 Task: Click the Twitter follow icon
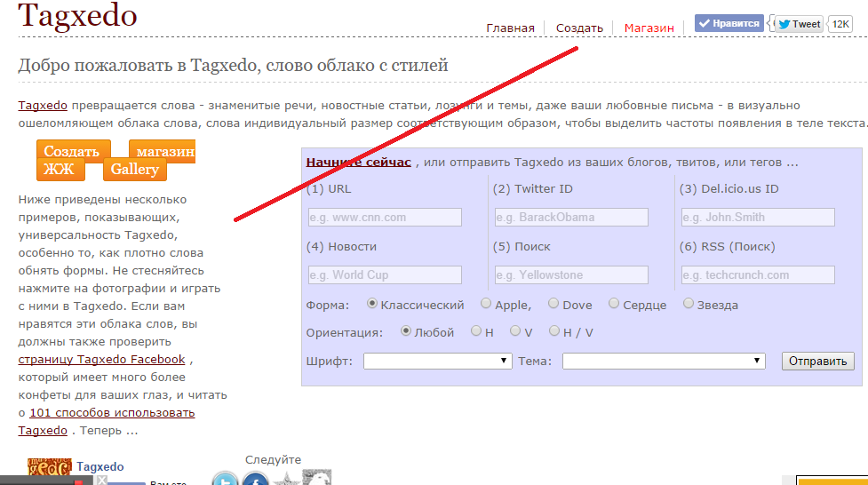226,480
